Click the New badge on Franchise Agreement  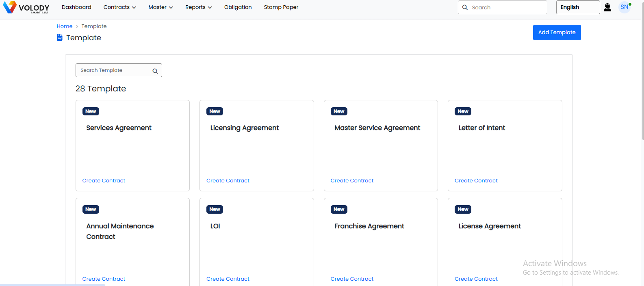339,210
